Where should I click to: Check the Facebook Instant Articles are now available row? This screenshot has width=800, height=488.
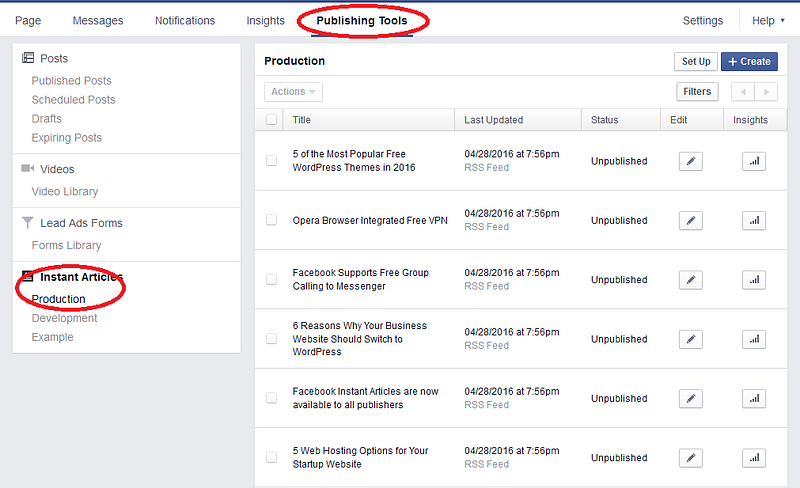click(271, 398)
